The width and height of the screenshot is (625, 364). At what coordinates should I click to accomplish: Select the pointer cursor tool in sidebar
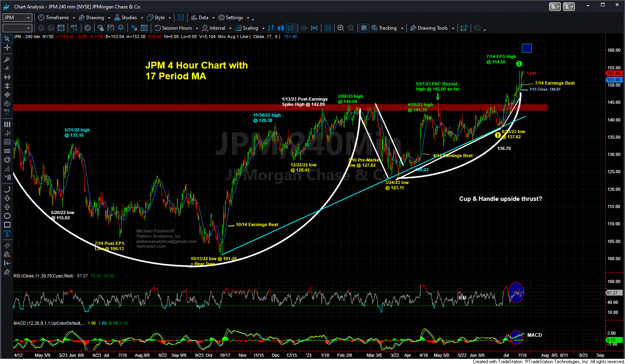click(7, 39)
